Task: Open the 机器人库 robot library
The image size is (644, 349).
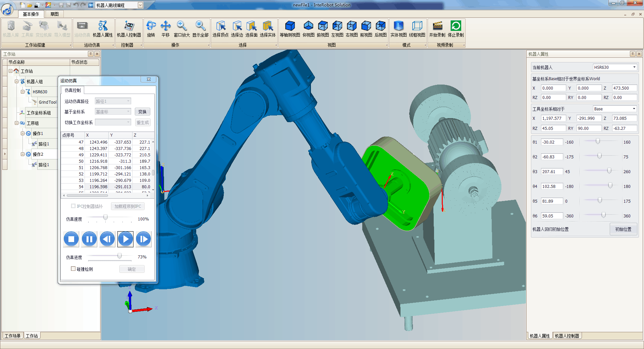Action: click(x=11, y=29)
